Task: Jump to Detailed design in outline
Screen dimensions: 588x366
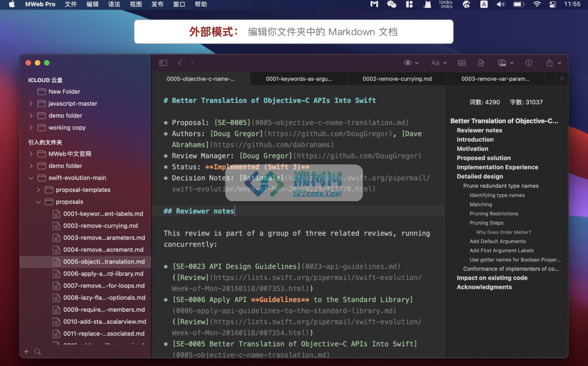Action: pos(480,176)
